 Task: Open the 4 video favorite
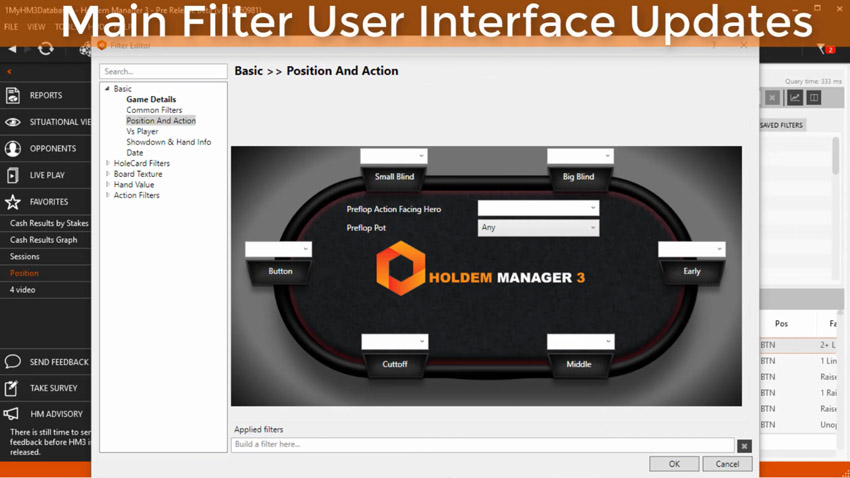[x=22, y=290]
